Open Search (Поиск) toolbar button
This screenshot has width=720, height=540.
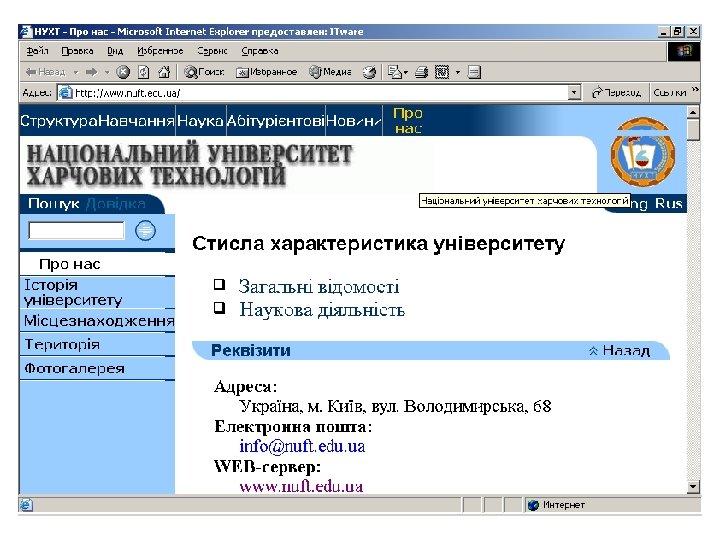point(204,72)
